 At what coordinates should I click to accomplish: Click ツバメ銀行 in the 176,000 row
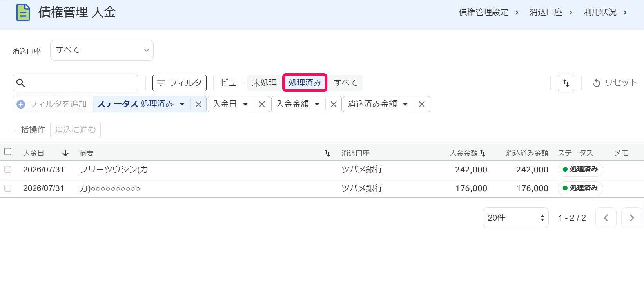362,188
